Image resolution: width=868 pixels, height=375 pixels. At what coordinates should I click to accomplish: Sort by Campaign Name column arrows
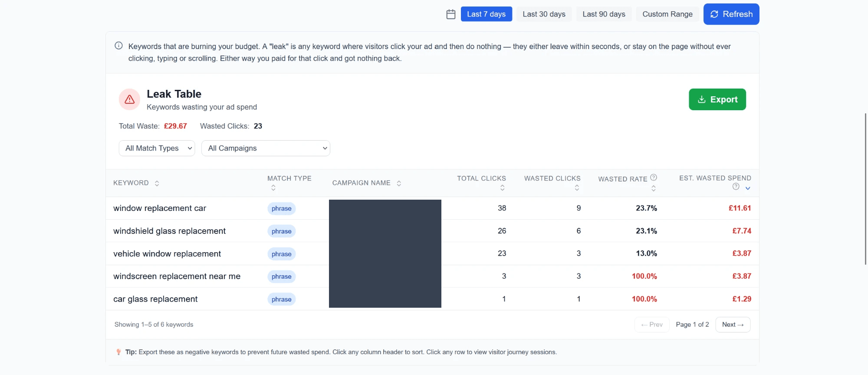tap(399, 183)
